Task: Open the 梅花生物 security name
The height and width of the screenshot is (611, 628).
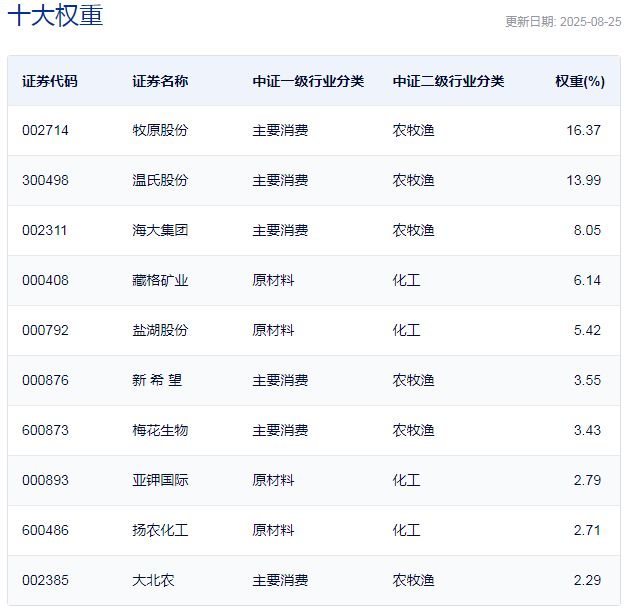Action: coord(160,430)
